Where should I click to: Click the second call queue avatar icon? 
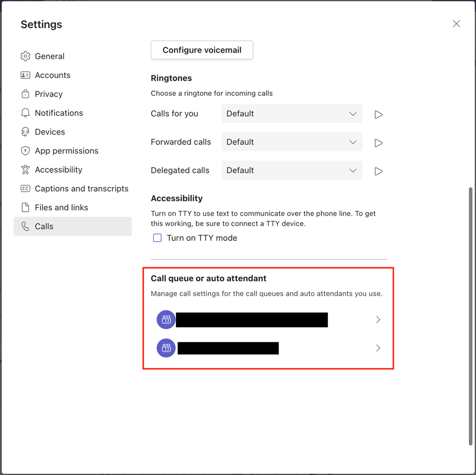click(166, 348)
